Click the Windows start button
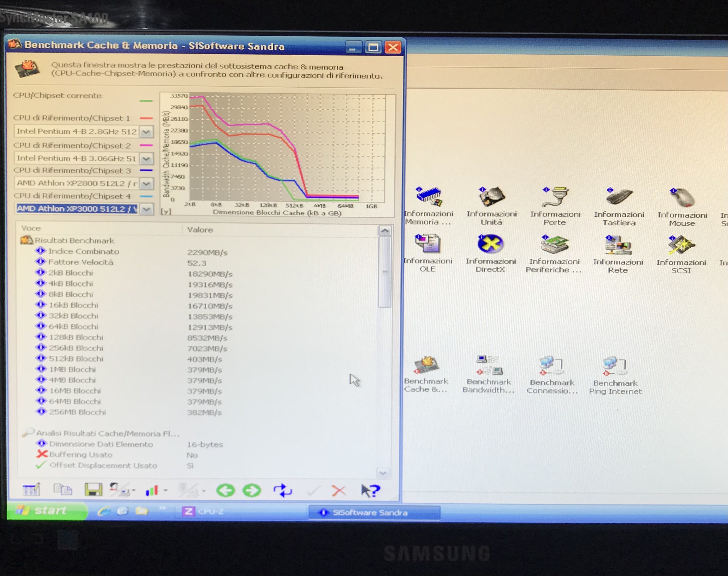Image resolution: width=728 pixels, height=576 pixels. (x=47, y=511)
